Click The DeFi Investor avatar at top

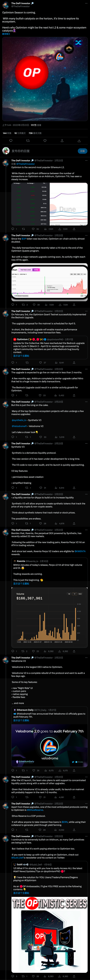(x=5, y=5)
